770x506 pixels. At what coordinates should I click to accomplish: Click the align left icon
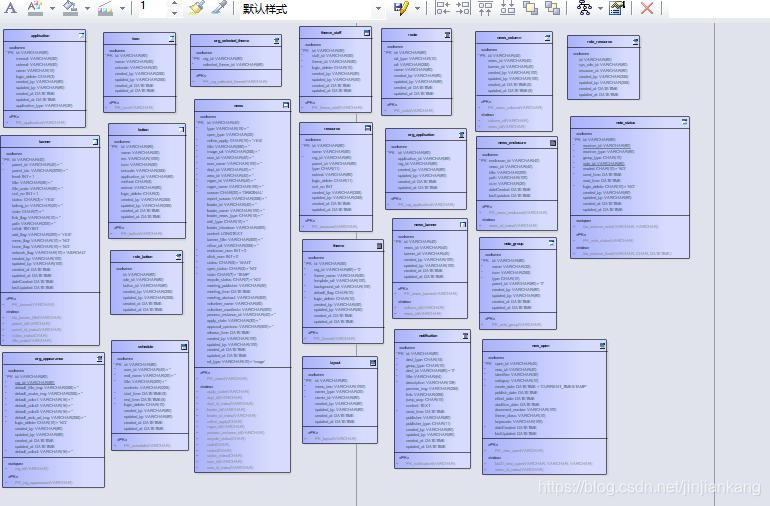443,7
